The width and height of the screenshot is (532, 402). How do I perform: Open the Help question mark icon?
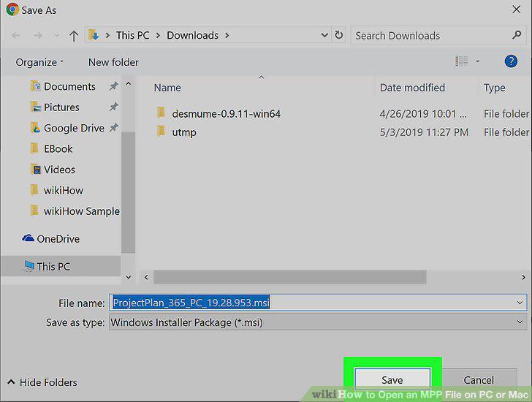pyautogui.click(x=511, y=61)
